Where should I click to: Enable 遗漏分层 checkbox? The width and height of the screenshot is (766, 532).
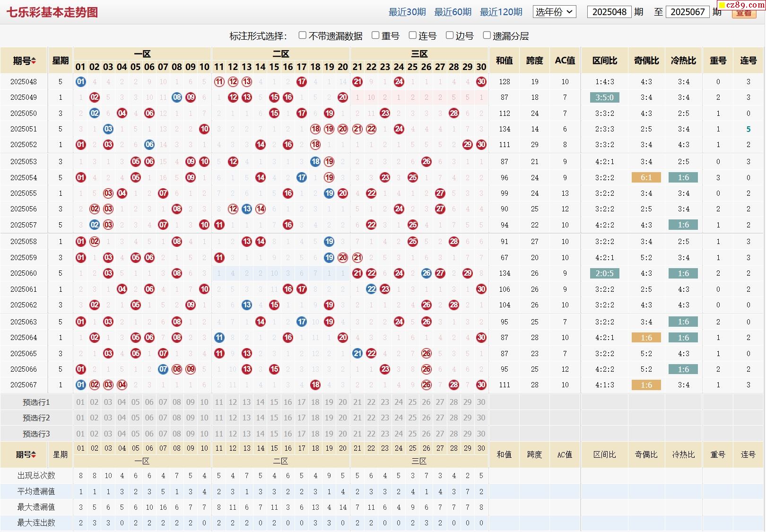click(487, 35)
